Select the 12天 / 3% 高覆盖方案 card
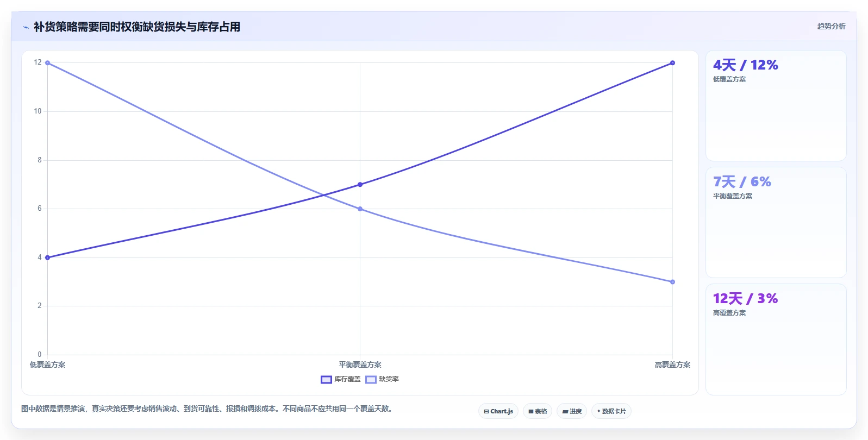This screenshot has width=868, height=440. 776,340
